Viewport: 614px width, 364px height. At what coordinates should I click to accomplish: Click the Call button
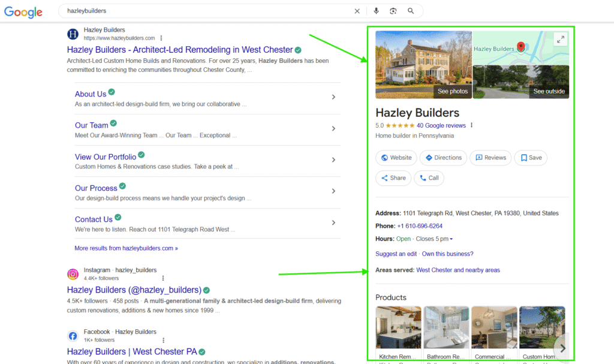click(x=429, y=178)
